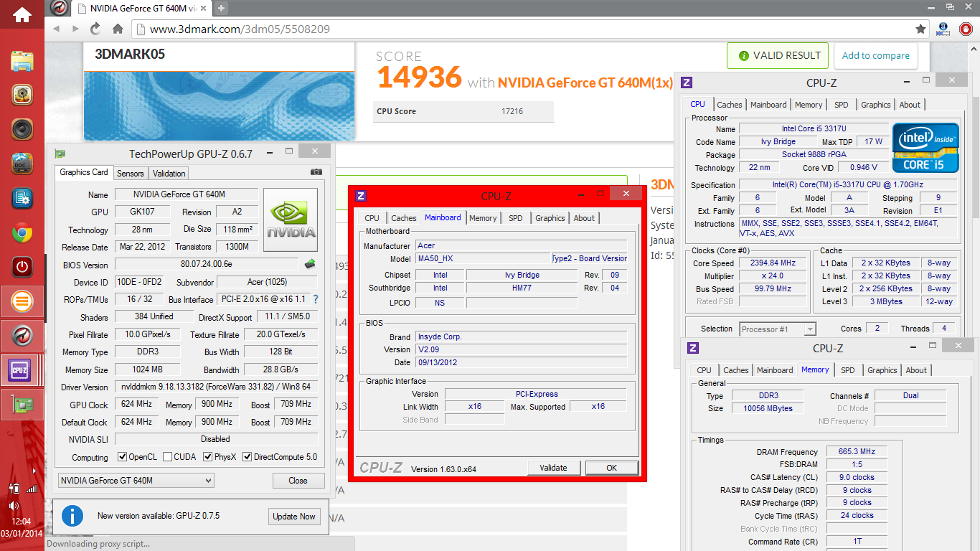Reload the 3dmark page
Screen dimensions: 980x551
coord(96,29)
